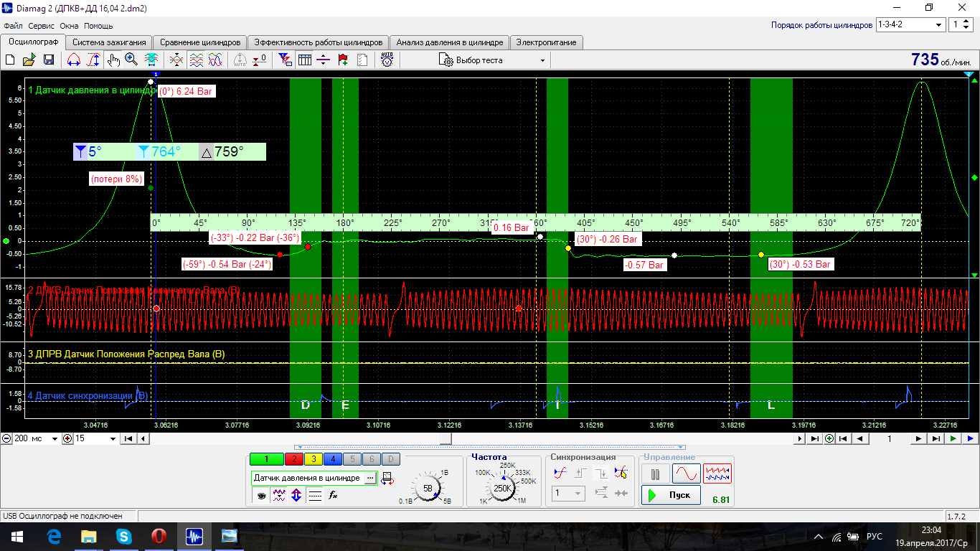Click vertical stretch blue arrows icon
This screenshot has width=980, height=551.
click(296, 495)
